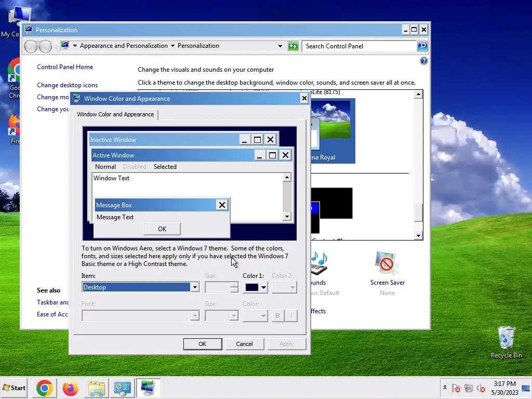Click the Message Box title in preview
Screen dimensions: 532x399
114,205
